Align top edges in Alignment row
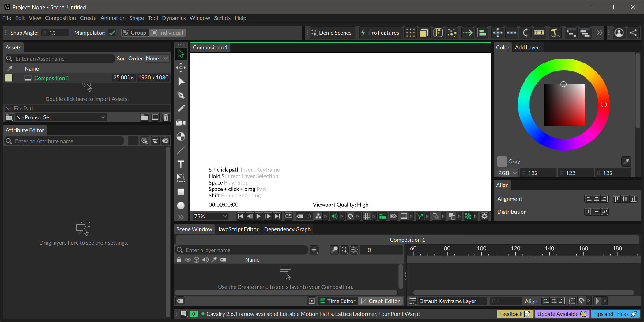644x322 pixels. pos(616,199)
